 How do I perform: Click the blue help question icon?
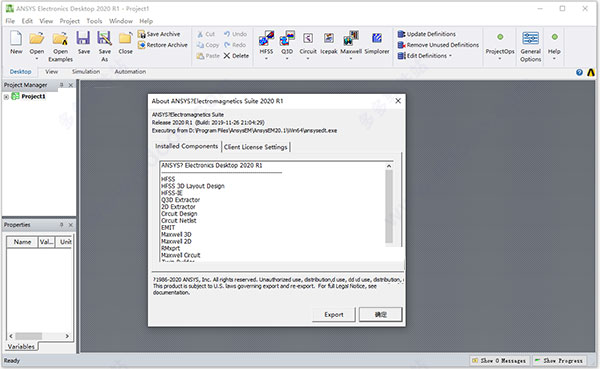[x=579, y=72]
